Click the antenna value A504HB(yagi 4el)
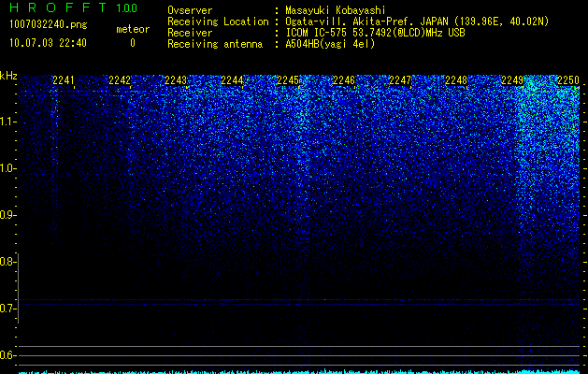This screenshot has width=588, height=374. pos(330,44)
